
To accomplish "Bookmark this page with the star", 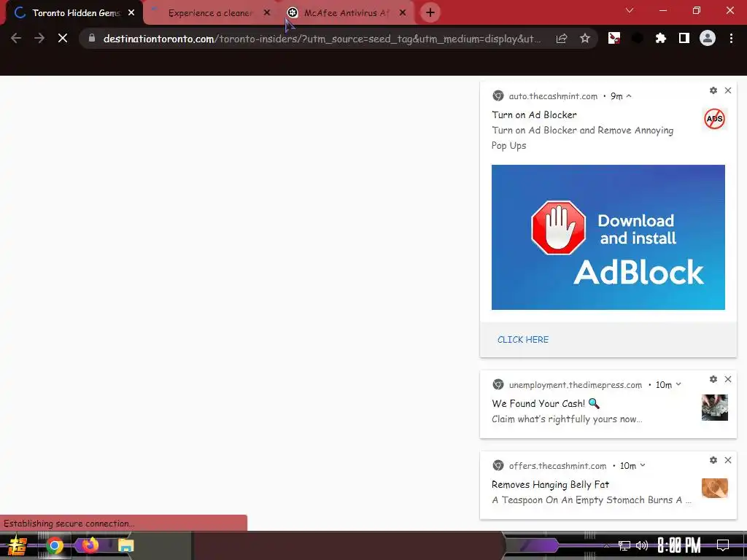I will 585,39.
